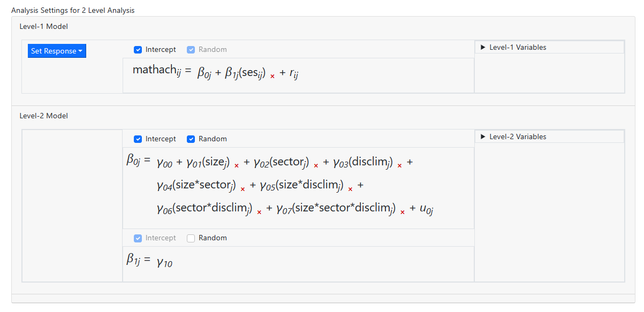Remove the size*sector*disclim three-way interaction

[403, 212]
